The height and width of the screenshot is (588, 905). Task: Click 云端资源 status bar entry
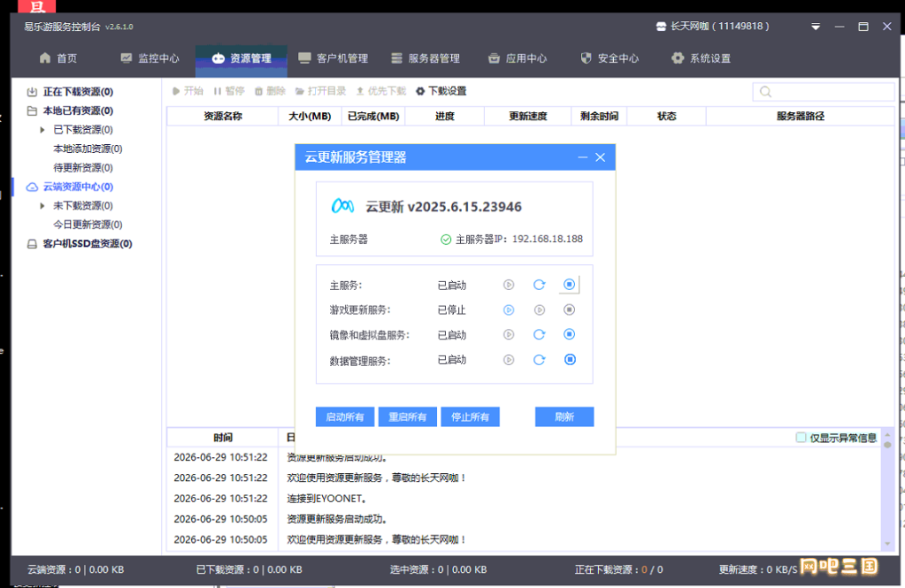point(75,569)
